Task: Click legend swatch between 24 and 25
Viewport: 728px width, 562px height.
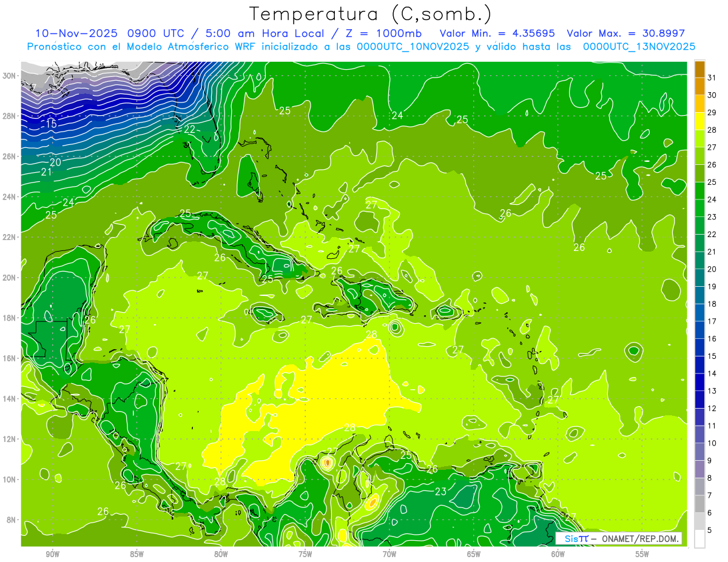Action: click(699, 190)
